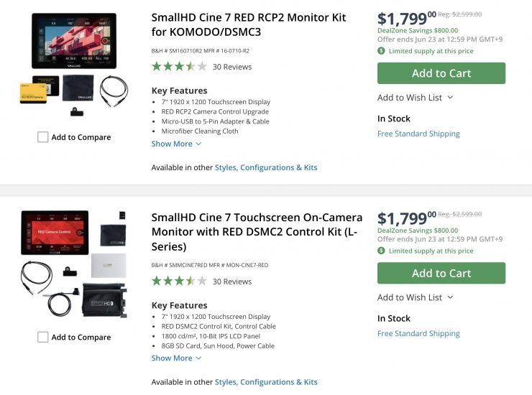
Task: Click star rating of the first product
Action: (179, 67)
